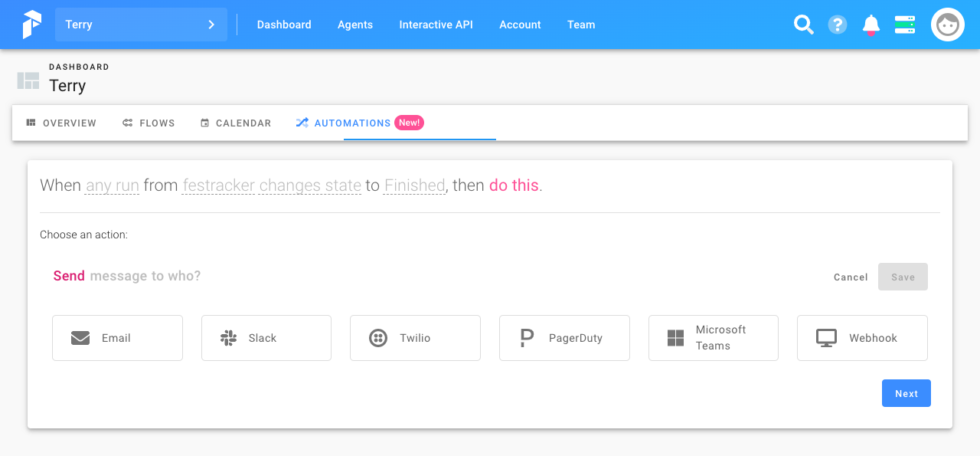The width and height of the screenshot is (980, 456).
Task: Click the Slack logo icon
Action: pyautogui.click(x=228, y=338)
